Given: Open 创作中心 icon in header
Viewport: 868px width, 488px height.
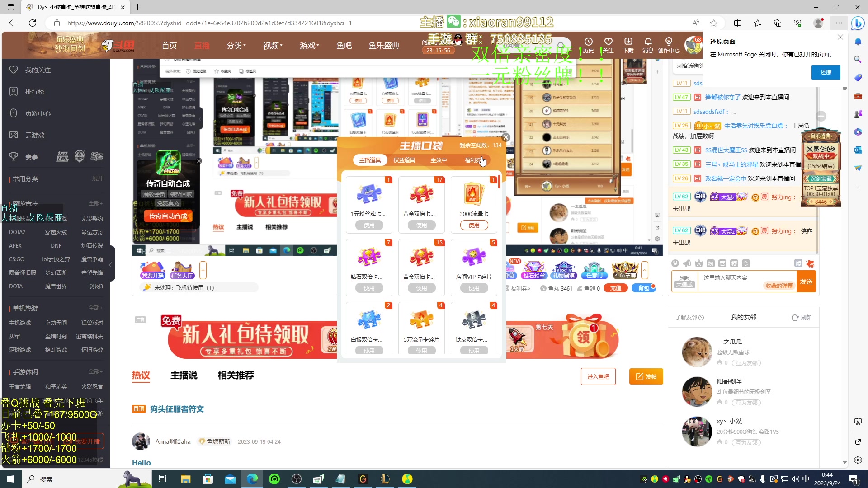Looking at the screenshot, I should coord(669,45).
